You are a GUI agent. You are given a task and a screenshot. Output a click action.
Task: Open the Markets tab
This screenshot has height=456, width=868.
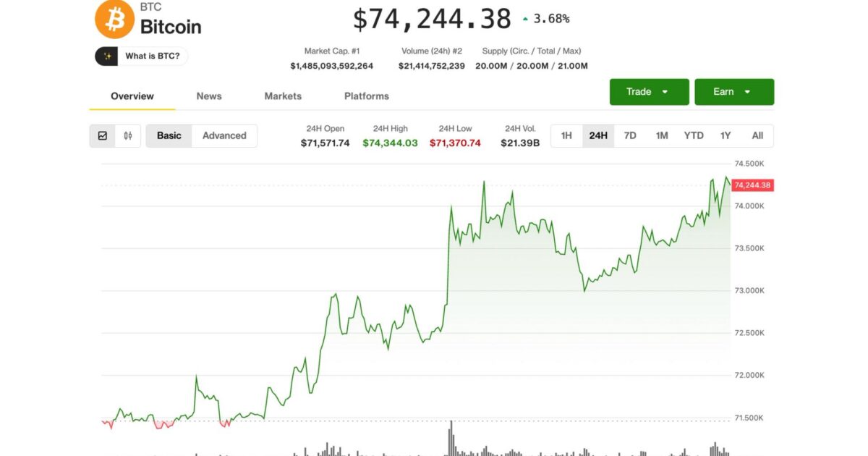pyautogui.click(x=282, y=96)
